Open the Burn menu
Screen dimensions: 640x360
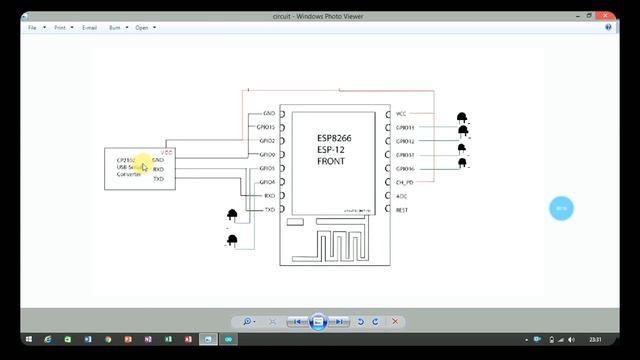tap(115, 28)
